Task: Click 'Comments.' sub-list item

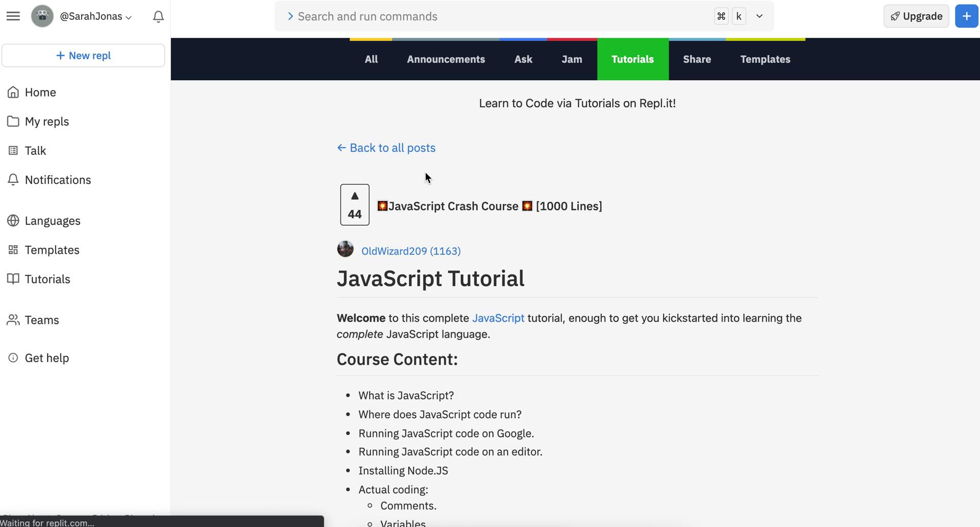Action: point(408,506)
